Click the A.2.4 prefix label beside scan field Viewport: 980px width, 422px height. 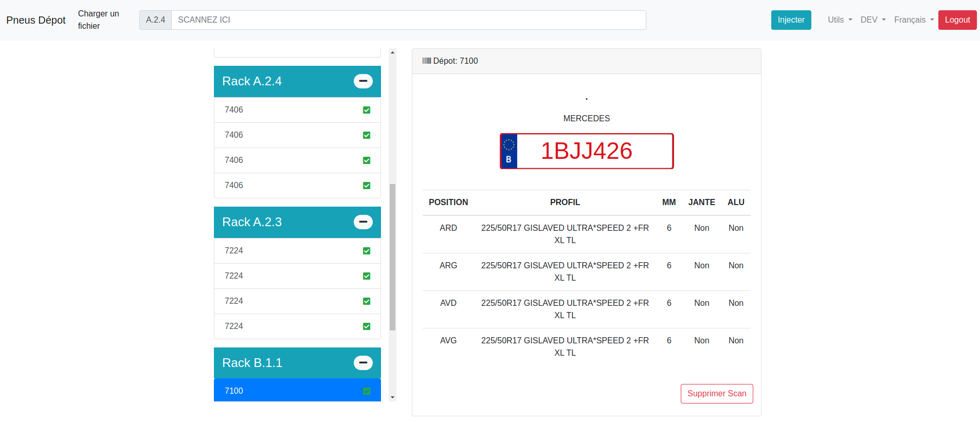(155, 20)
